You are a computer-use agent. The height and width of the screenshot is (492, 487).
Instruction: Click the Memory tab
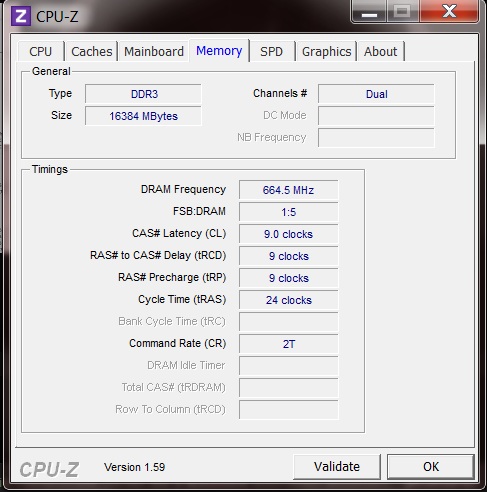coord(219,51)
